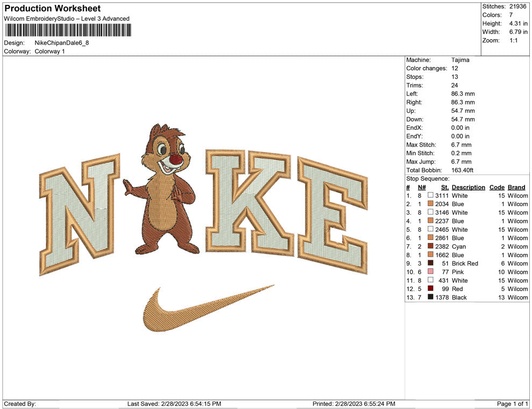The width and height of the screenshot is (532, 409).
Task: Pick the dark Brick Red swatch
Action: (x=430, y=263)
